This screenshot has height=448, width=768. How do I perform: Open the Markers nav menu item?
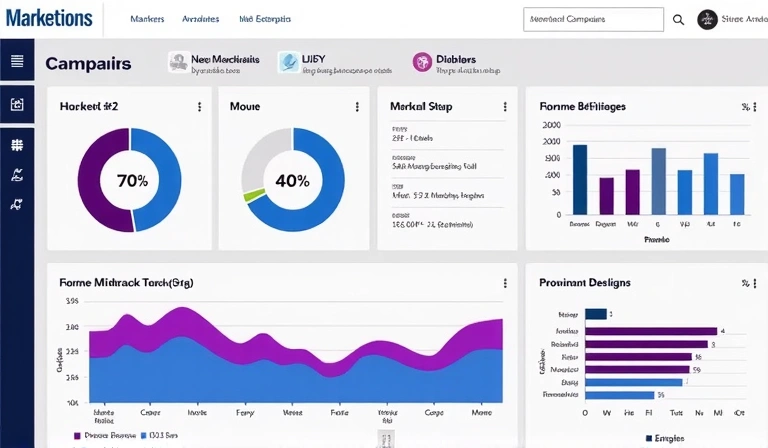(147, 19)
